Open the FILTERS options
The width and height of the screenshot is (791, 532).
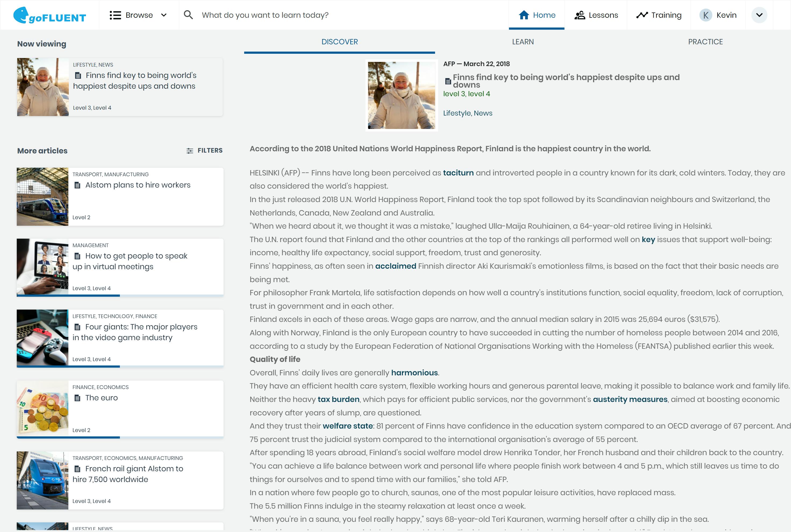coord(210,150)
